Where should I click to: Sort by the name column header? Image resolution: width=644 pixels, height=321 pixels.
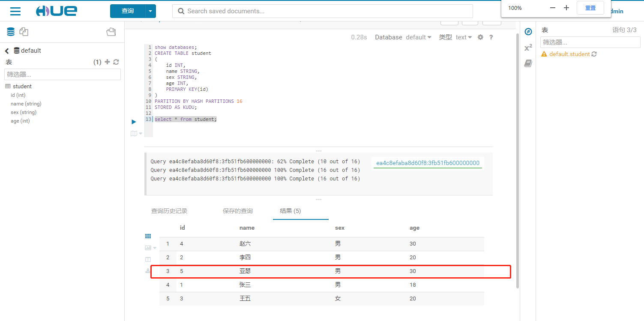pos(247,228)
